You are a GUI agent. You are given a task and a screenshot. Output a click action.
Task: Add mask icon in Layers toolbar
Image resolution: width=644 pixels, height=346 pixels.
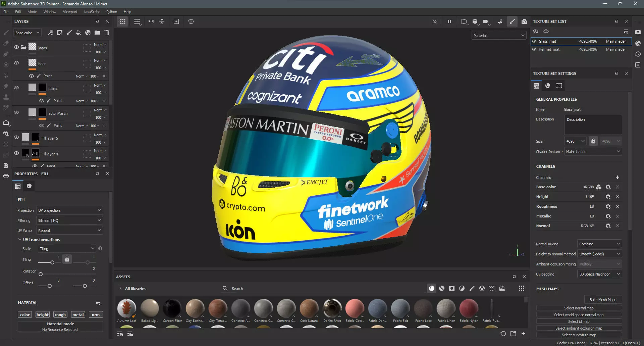[60, 33]
